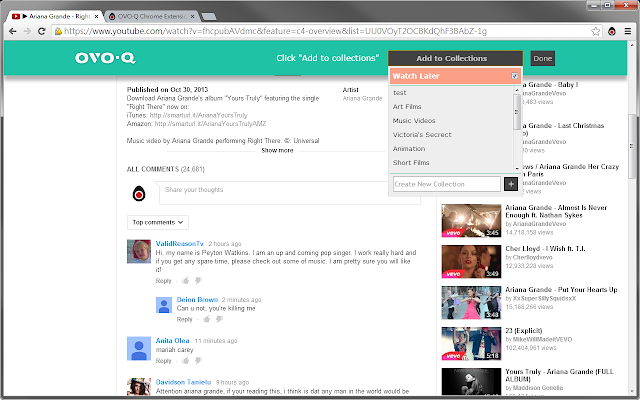Click the Create New Collection input field

click(447, 184)
